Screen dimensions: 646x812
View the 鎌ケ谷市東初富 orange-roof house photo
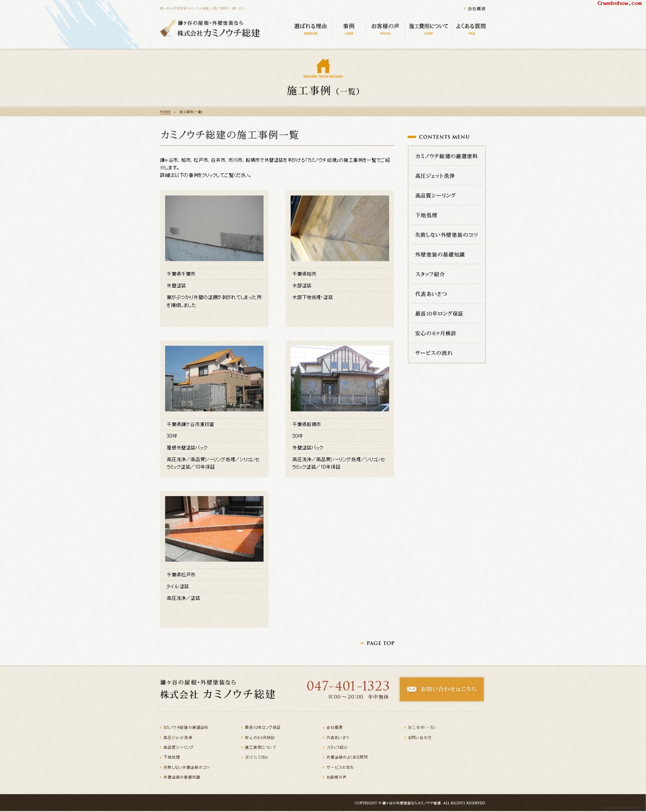click(214, 378)
